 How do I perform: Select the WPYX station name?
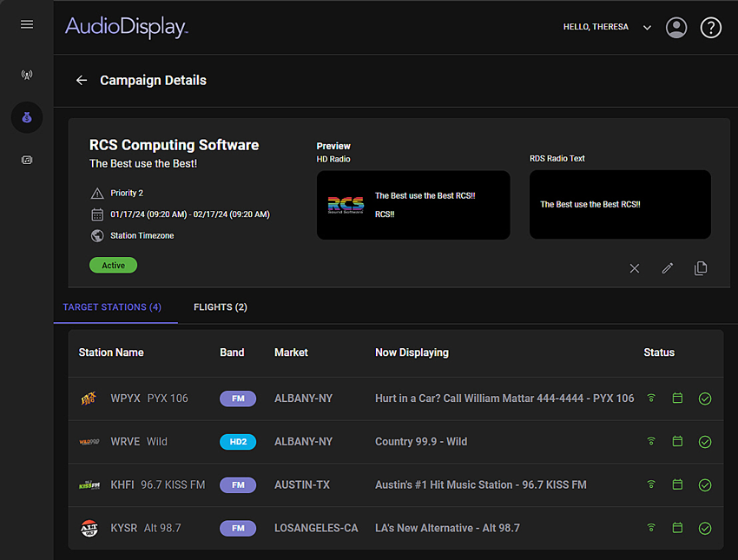point(125,399)
